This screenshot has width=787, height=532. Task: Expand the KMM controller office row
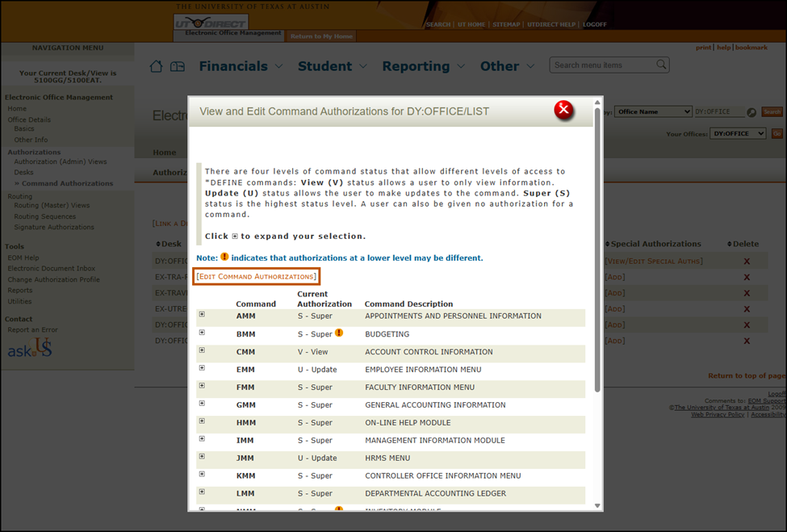tap(202, 474)
